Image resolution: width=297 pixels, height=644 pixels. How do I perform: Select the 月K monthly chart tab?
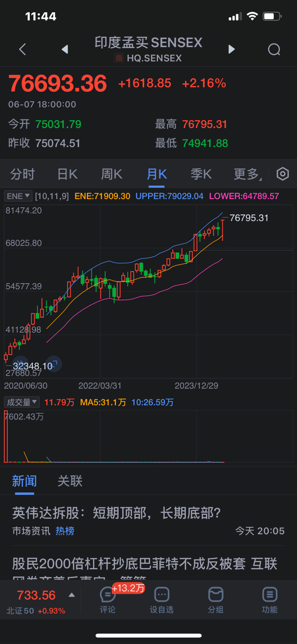click(x=157, y=174)
